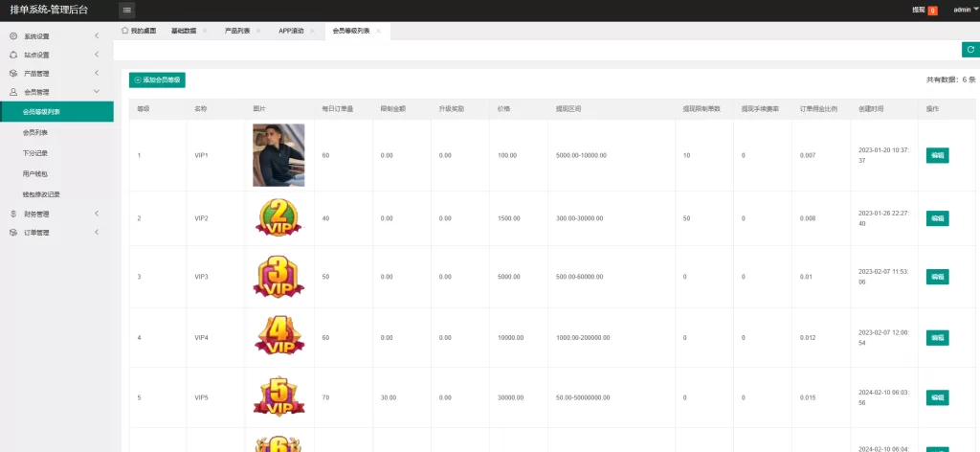Toggle the sidebar collapse hamburger icon
The image size is (980, 452).
(x=126, y=10)
